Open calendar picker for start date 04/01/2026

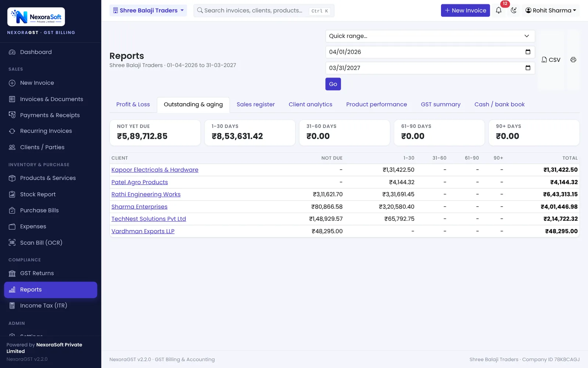pyautogui.click(x=528, y=52)
